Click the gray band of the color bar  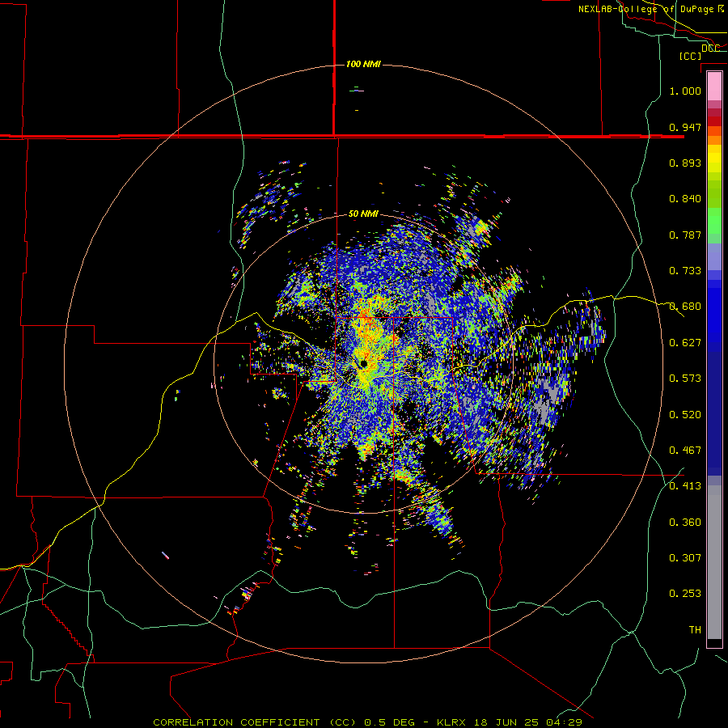tap(714, 562)
